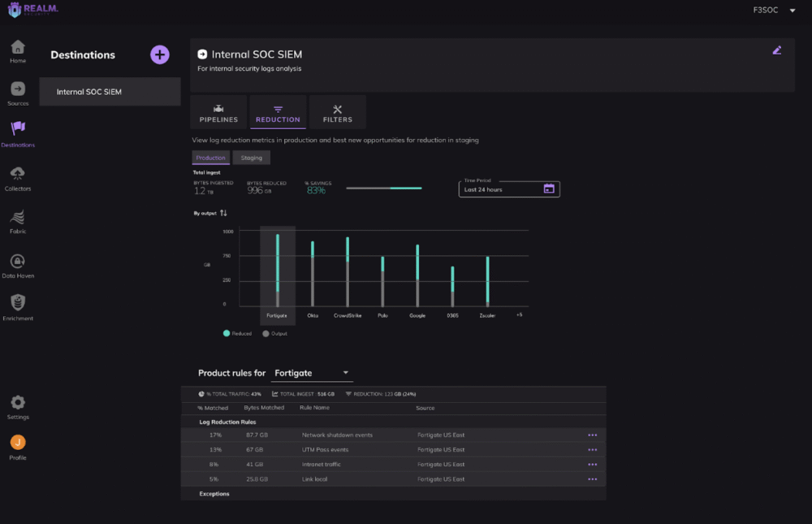This screenshot has height=524, width=812.
Task: Open Data Haven section
Action: 18,265
